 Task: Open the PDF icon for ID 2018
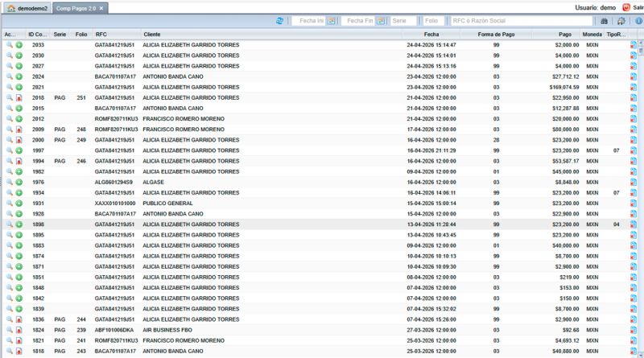click(x=19, y=97)
